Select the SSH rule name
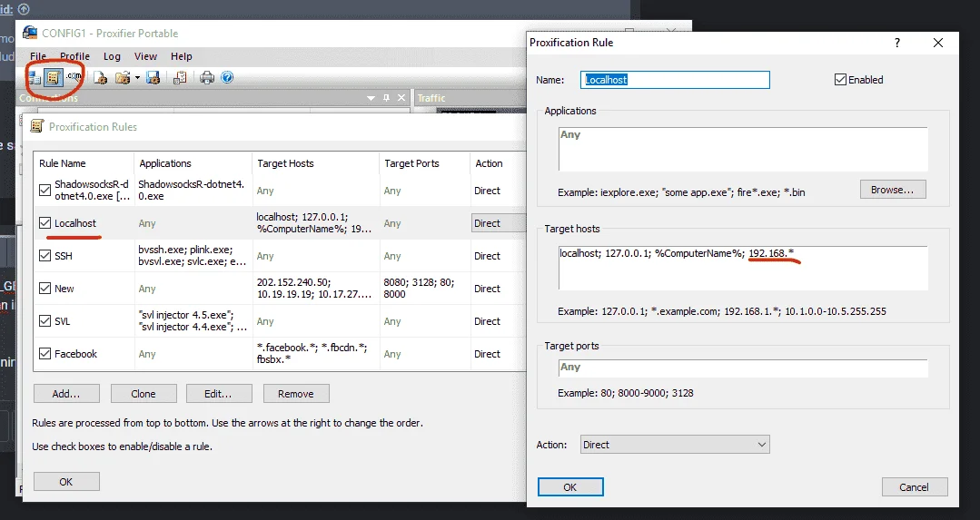The width and height of the screenshot is (980, 520). click(x=64, y=256)
